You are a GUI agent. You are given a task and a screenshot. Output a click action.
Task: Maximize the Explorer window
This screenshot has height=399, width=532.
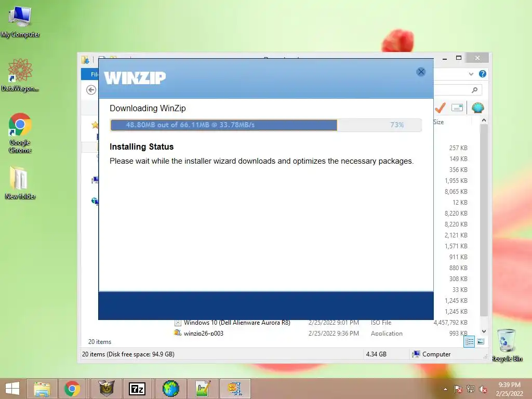[x=459, y=58]
